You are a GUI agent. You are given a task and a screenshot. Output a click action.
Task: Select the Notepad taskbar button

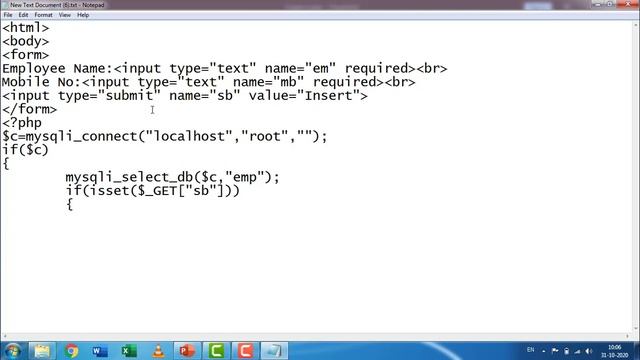point(274,351)
